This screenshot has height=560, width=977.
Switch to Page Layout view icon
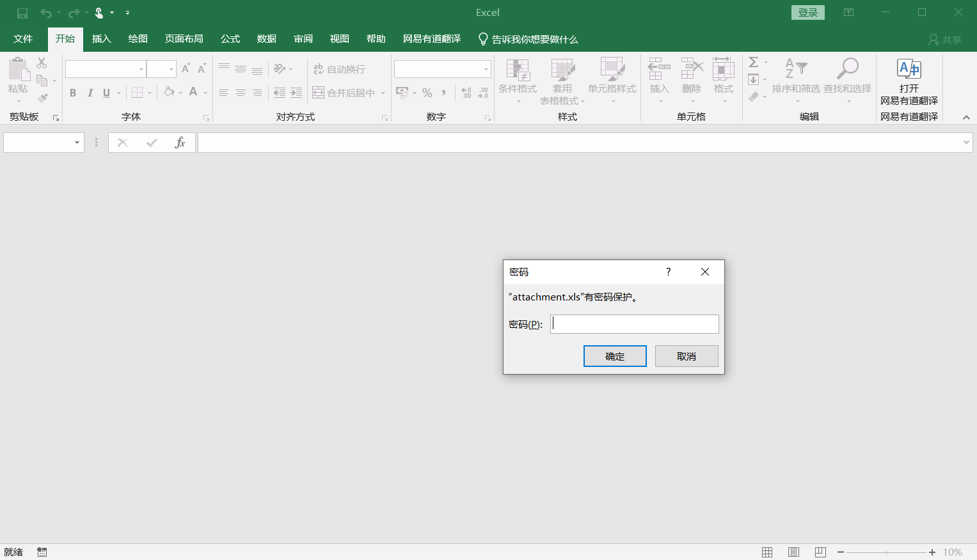(x=793, y=552)
